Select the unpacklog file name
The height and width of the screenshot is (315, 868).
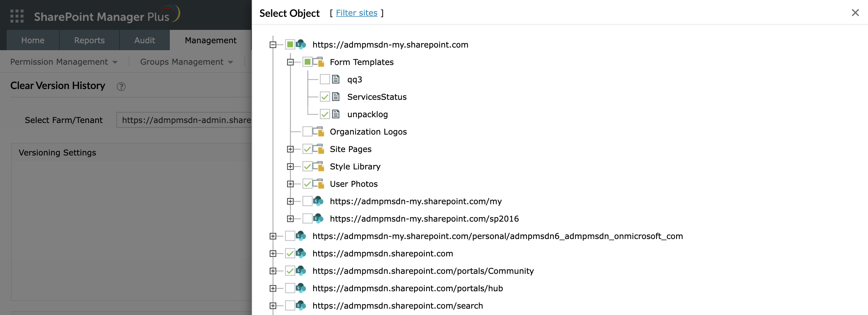[367, 114]
